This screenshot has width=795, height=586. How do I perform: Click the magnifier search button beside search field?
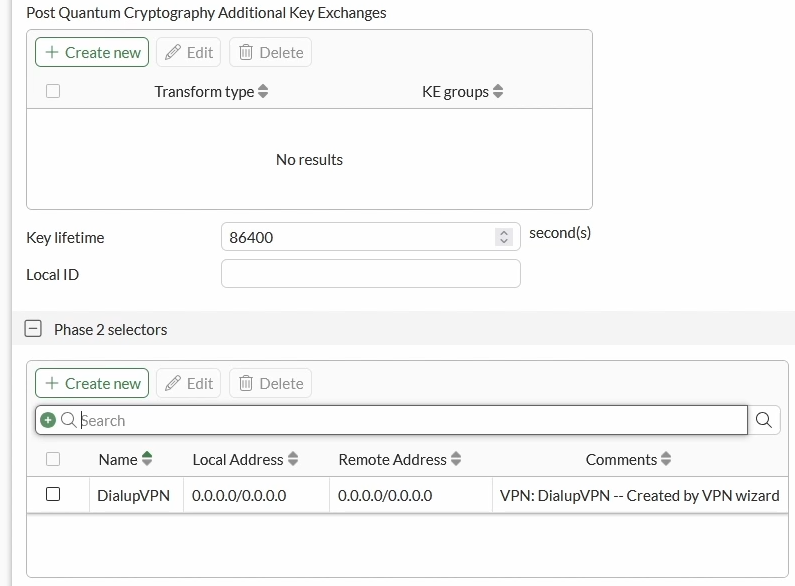764,420
